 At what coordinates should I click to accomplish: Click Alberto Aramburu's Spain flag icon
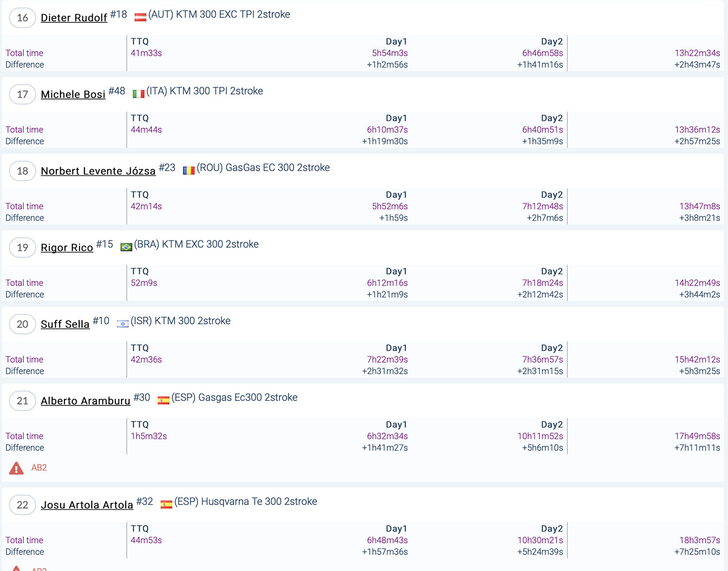(164, 401)
